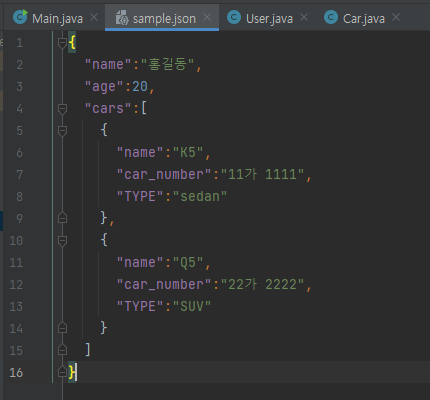
Task: Click the "name" key on line 11
Action: coord(140,262)
